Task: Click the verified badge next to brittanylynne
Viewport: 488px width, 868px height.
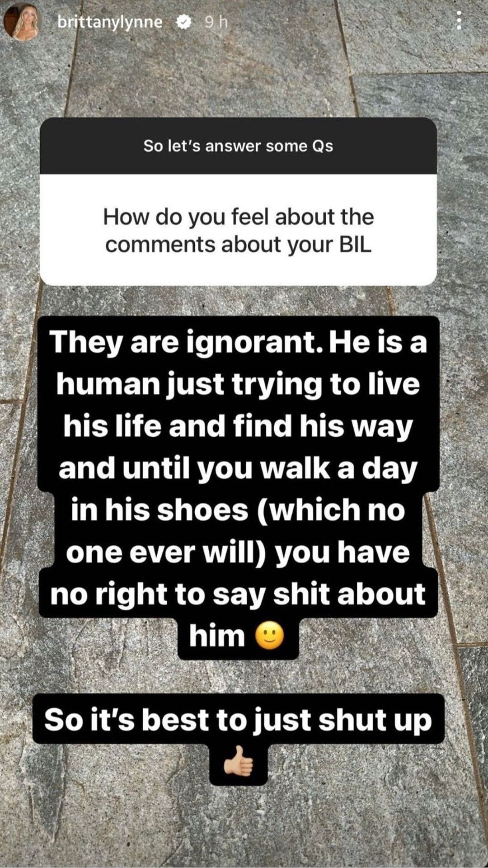Action: tap(183, 22)
